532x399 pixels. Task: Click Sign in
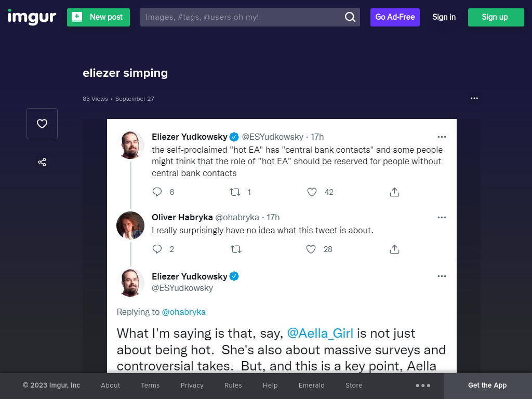coord(444,17)
